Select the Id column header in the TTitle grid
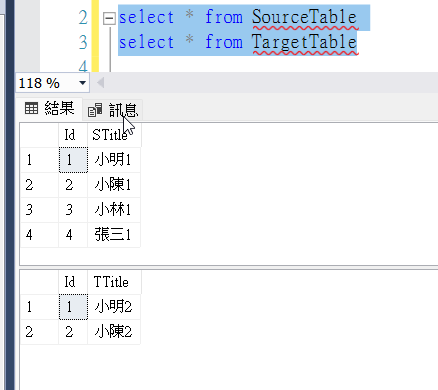The image size is (438, 390). point(73,282)
